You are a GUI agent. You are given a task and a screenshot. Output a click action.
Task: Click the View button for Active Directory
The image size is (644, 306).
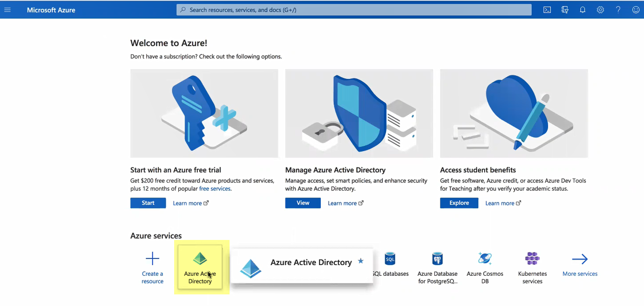(x=303, y=203)
